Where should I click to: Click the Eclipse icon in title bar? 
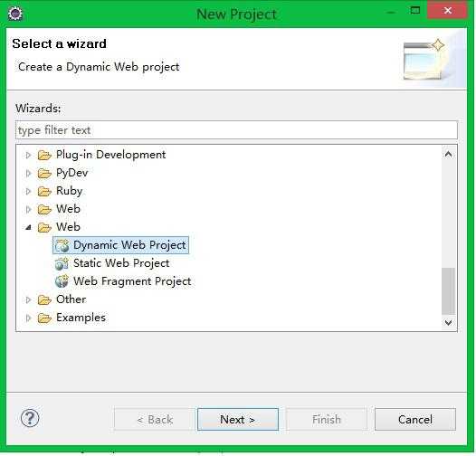coord(15,13)
